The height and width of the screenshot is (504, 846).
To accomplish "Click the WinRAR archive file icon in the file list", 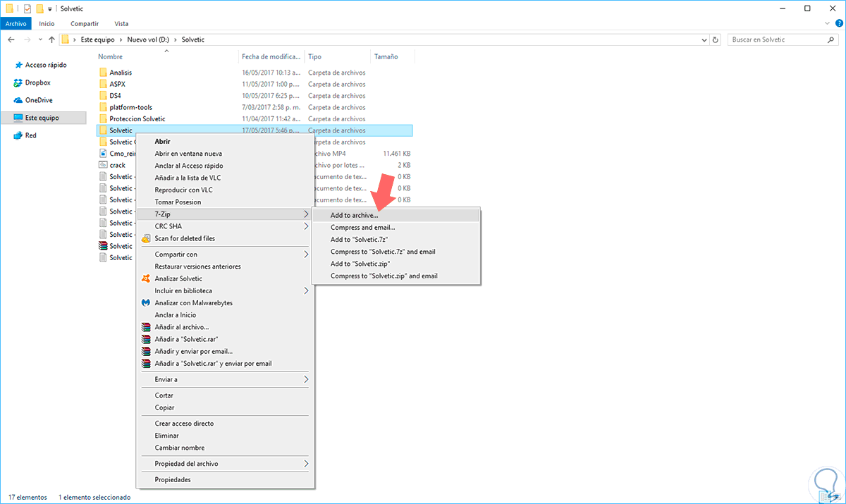I will pos(103,246).
